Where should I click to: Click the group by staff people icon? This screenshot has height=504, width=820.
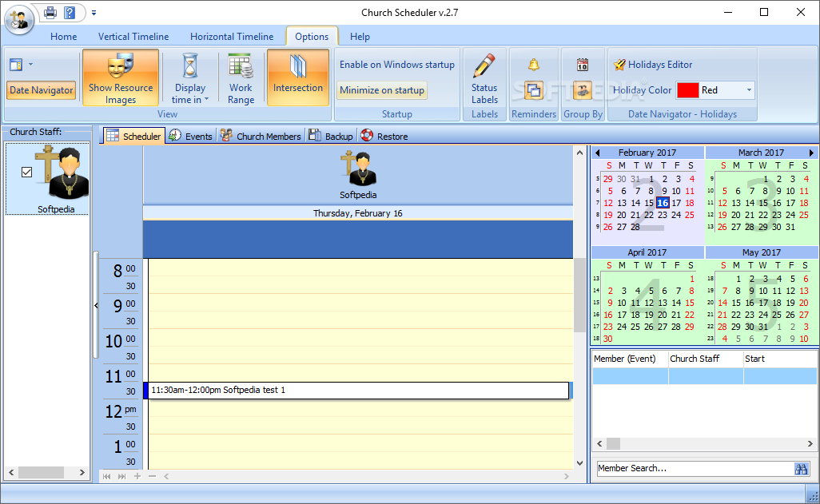[583, 90]
